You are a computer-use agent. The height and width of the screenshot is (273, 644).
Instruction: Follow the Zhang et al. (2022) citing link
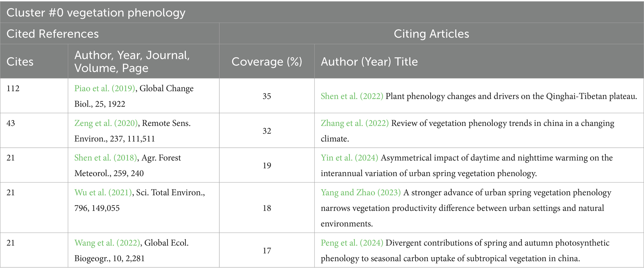click(x=355, y=123)
